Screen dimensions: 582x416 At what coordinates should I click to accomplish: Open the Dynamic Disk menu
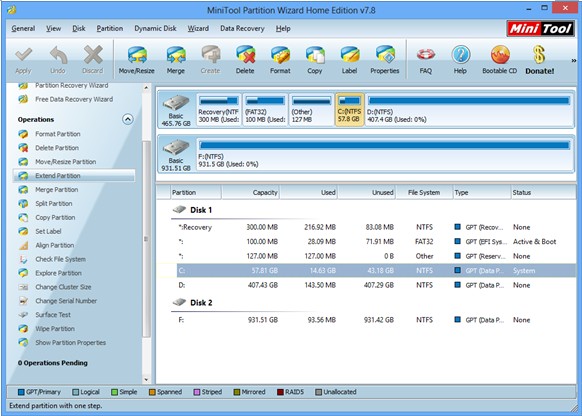click(155, 29)
